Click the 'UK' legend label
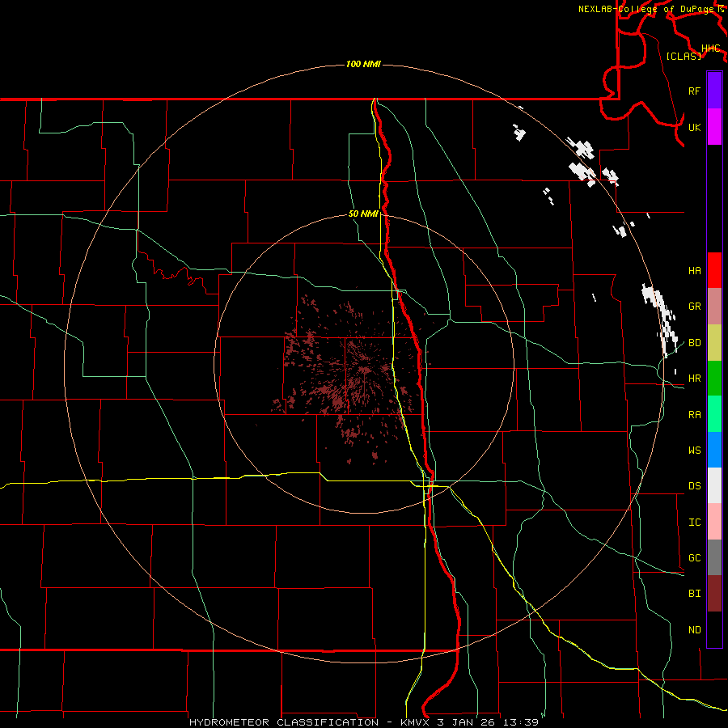This screenshot has width=728, height=728. [694, 127]
